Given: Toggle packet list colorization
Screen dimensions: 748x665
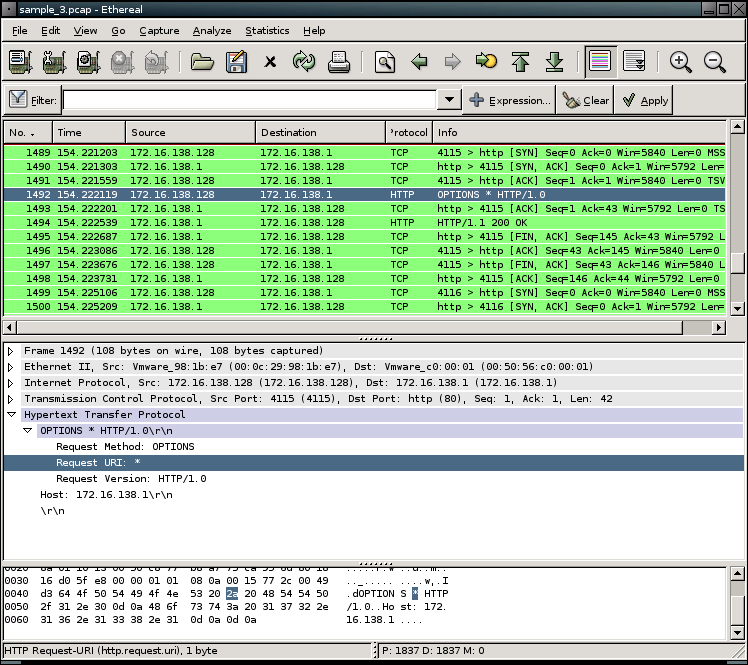Looking at the screenshot, I should 600,62.
